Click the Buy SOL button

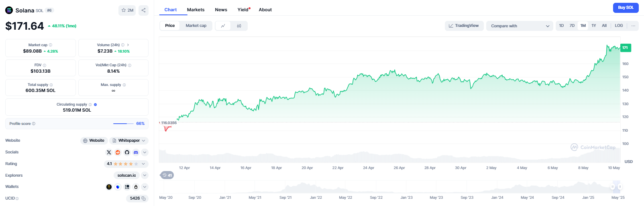click(626, 8)
